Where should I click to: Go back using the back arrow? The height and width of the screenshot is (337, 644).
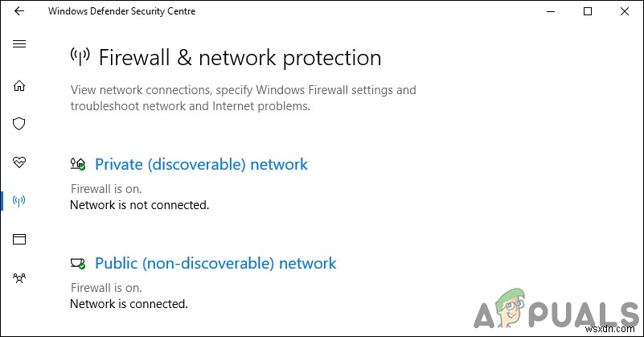click(x=19, y=11)
